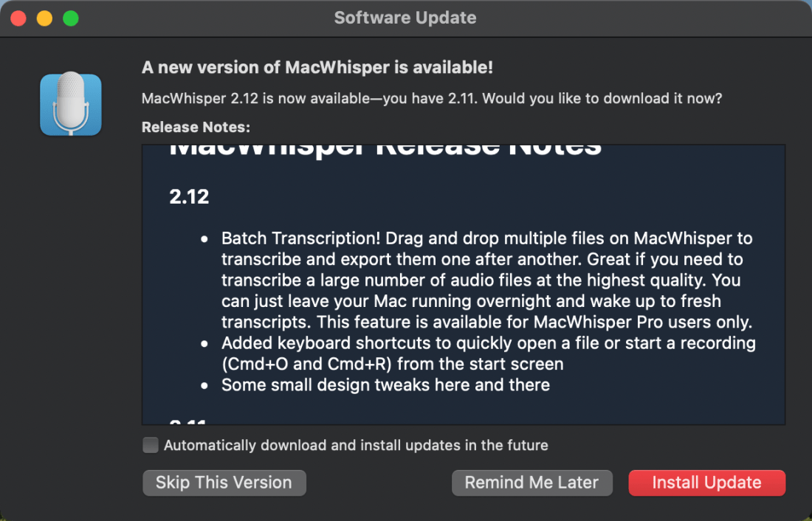Screen dimensions: 812x521
Task: Enable automatic download and install of updates
Action: pyautogui.click(x=150, y=445)
